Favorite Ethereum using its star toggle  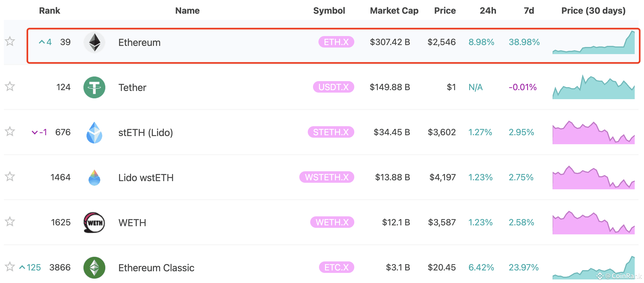[10, 42]
